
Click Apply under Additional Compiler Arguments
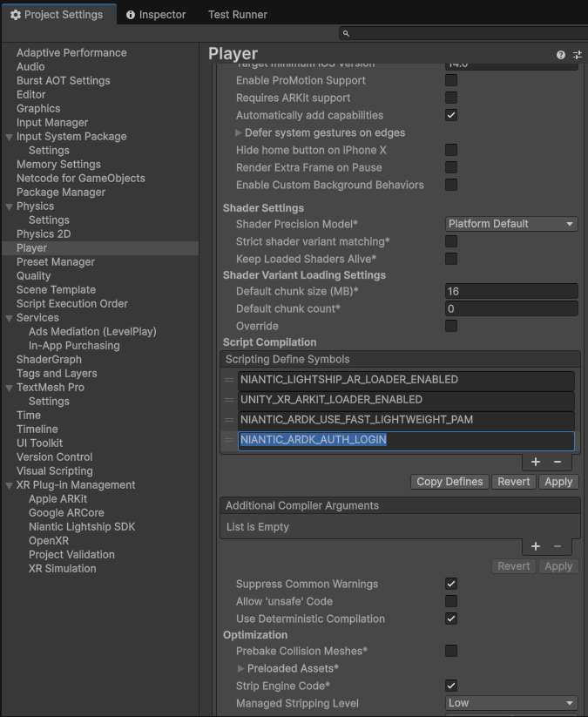click(558, 566)
